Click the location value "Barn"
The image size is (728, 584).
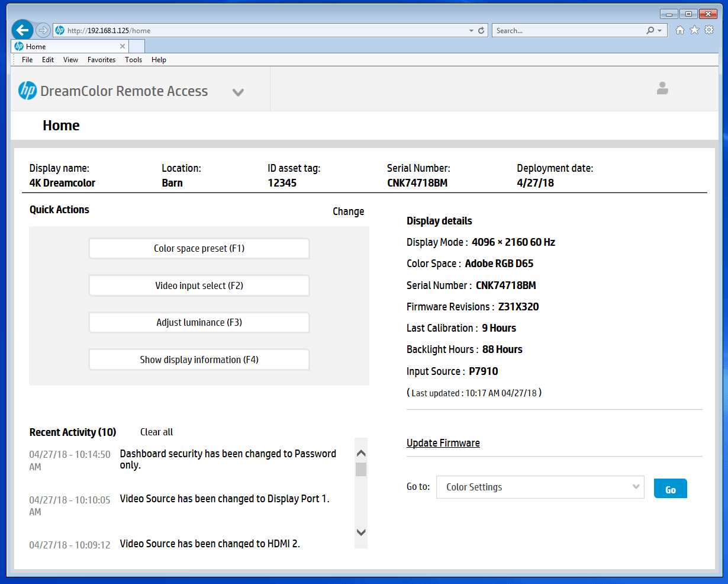point(172,183)
